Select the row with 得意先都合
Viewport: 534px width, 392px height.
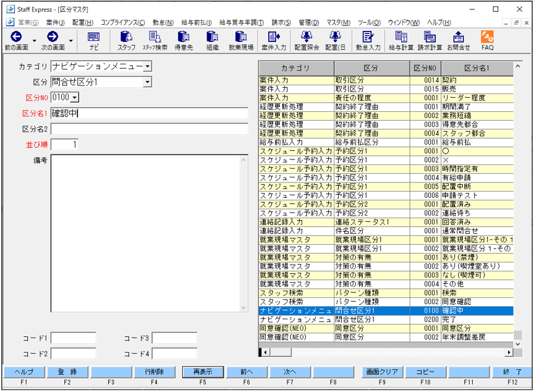point(386,124)
